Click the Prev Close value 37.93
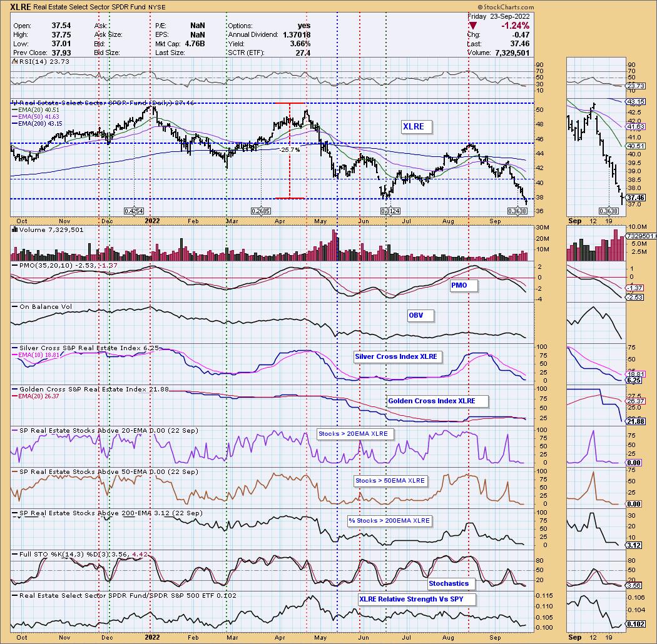 point(61,53)
